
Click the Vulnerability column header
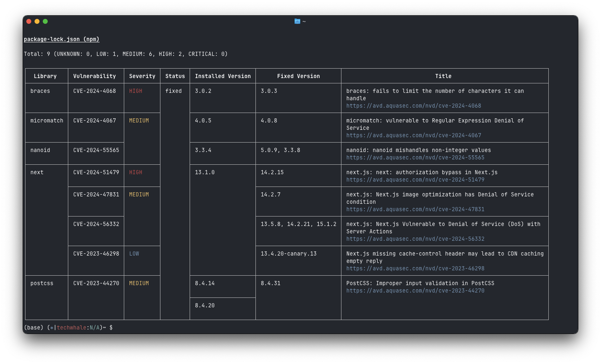pyautogui.click(x=95, y=76)
